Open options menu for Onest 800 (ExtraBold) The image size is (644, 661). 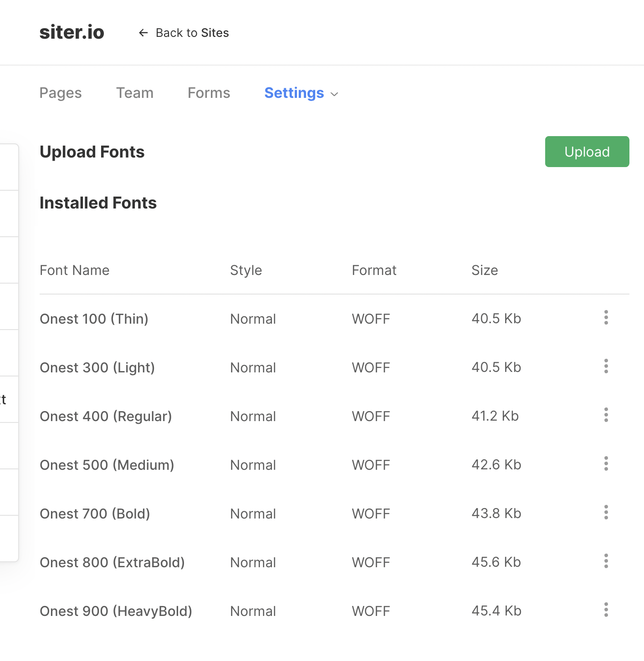(x=606, y=561)
